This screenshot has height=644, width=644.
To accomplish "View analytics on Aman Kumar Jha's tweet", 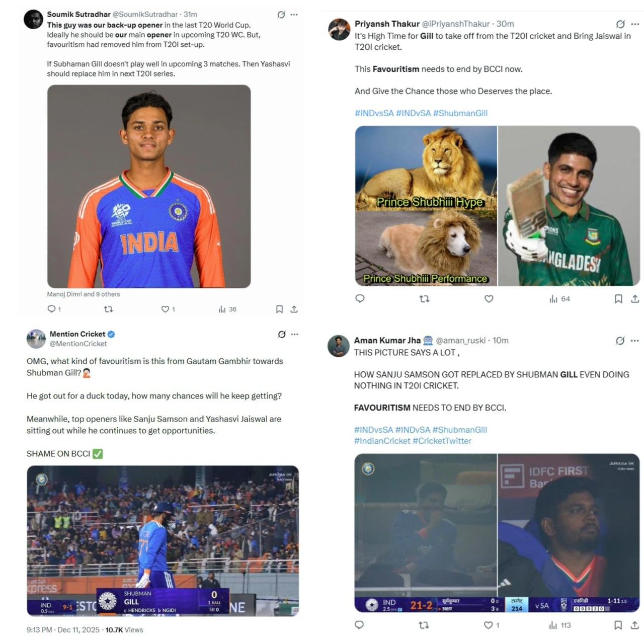I will (559, 625).
